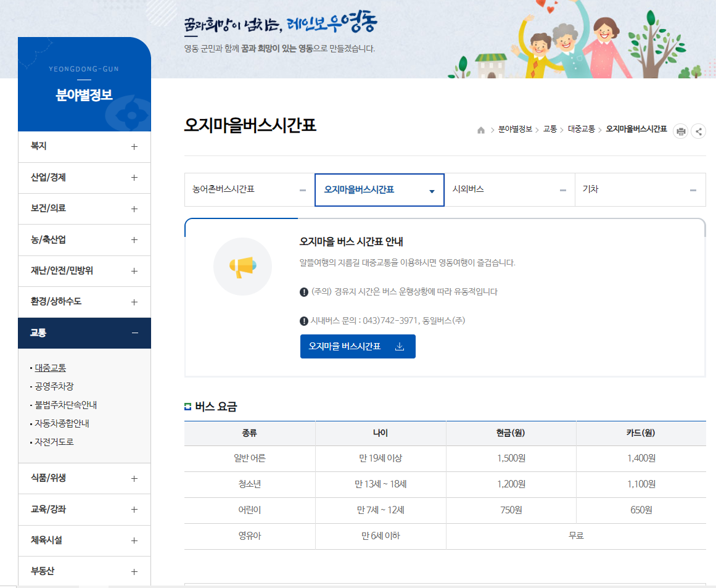Expand the 보건/의료 sidebar menu
Viewport: 716px width, 588px height.
84,209
